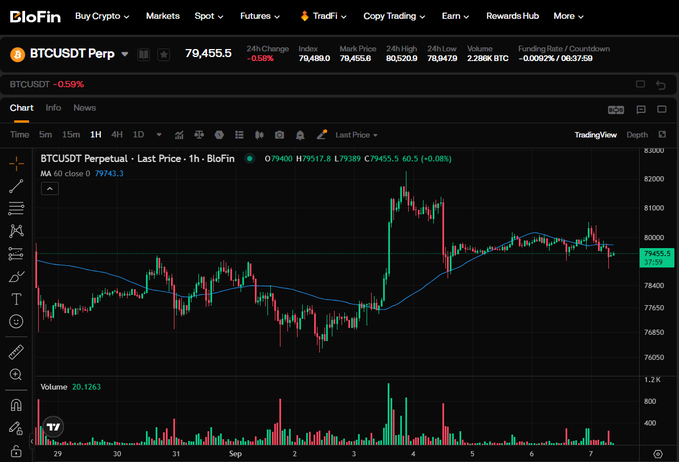679x462 pixels.
Task: Toggle magnet mode for drawings
Action: pos(16,405)
